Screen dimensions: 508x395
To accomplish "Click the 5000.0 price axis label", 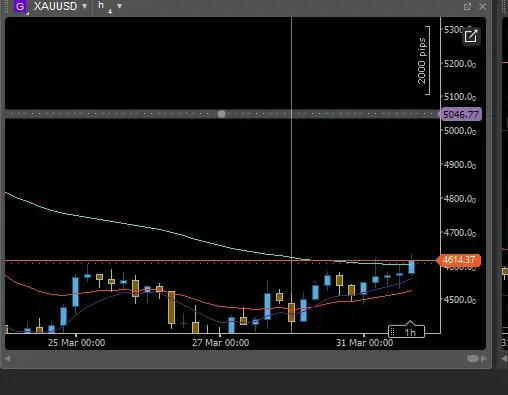I will [x=460, y=131].
